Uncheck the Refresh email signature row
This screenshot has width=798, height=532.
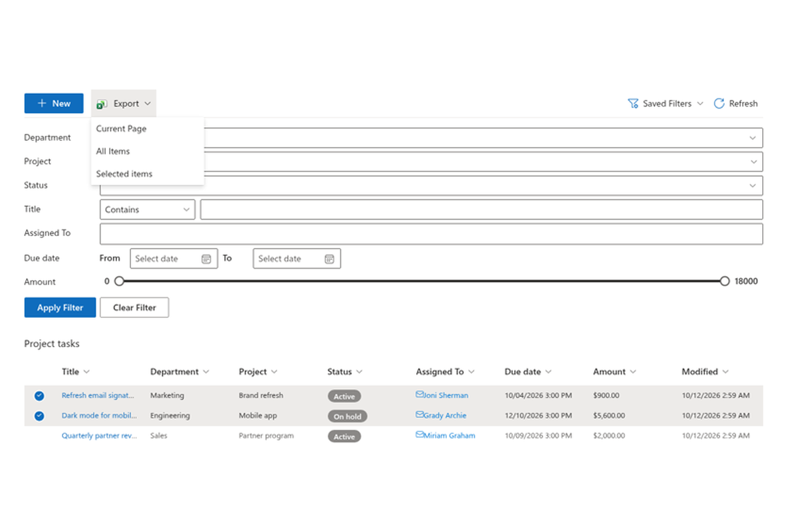pyautogui.click(x=39, y=396)
